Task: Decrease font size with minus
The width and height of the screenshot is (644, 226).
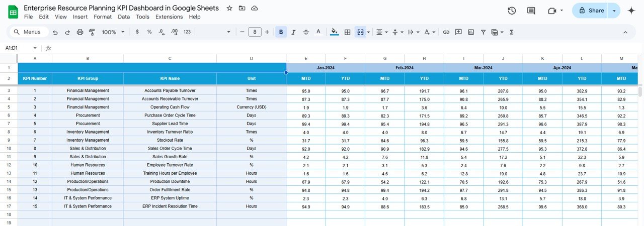Action: point(242,32)
